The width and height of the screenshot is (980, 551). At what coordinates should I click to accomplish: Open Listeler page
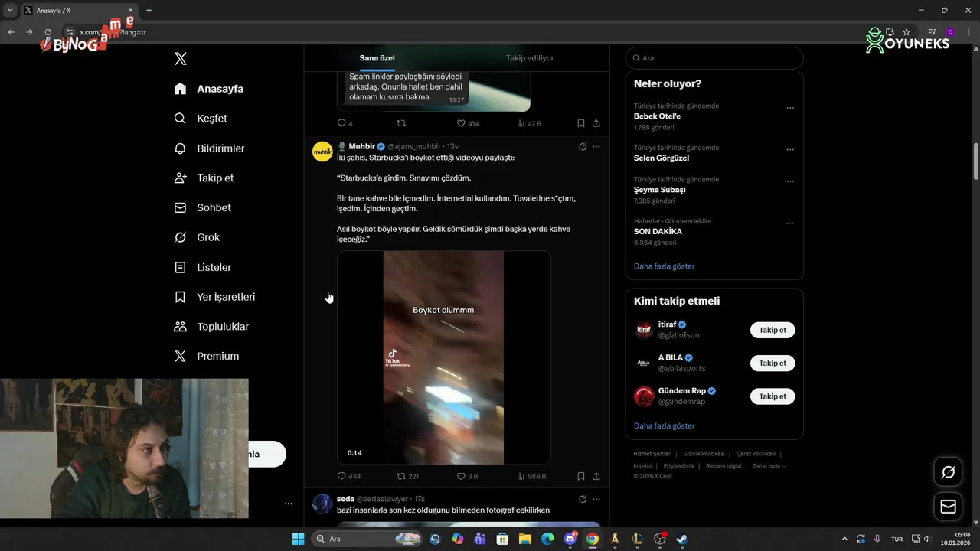[202, 267]
